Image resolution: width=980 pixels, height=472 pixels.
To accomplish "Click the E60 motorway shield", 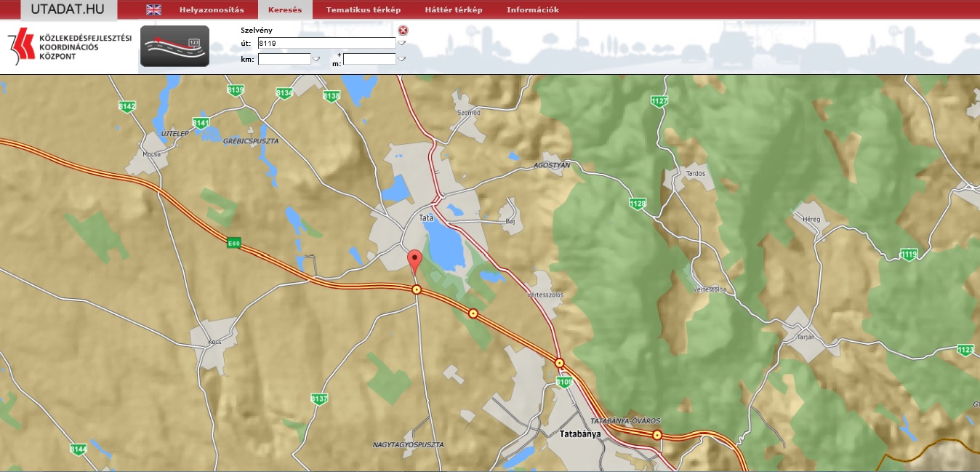I will (233, 244).
